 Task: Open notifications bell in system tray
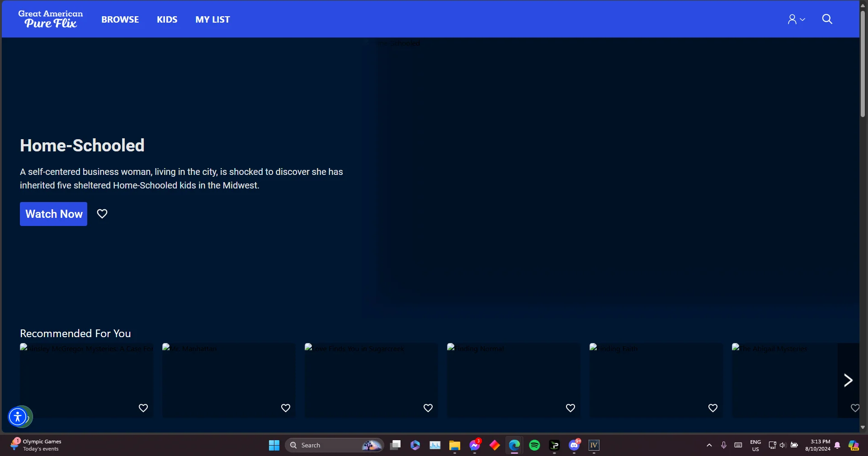click(x=837, y=445)
